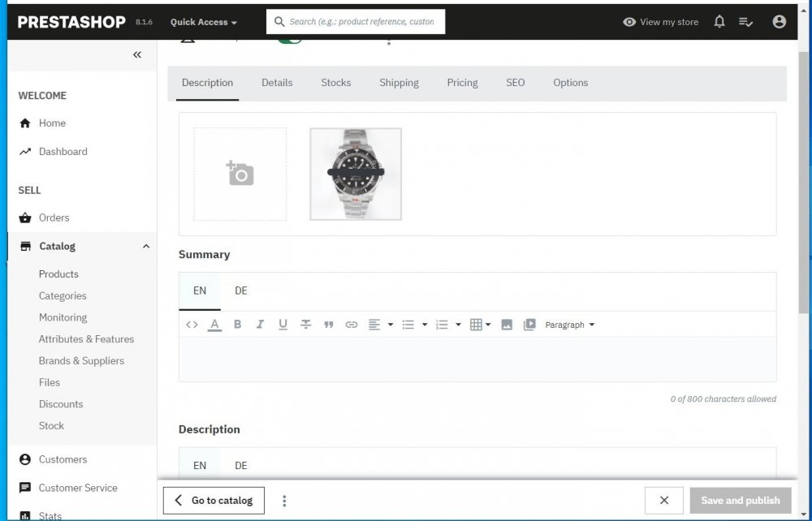
Task: Open View my store link
Action: [x=660, y=22]
